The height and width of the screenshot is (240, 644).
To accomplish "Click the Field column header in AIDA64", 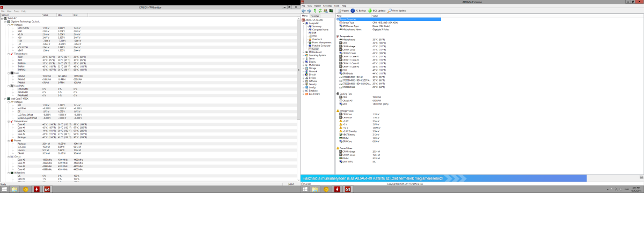I will [x=354, y=16].
